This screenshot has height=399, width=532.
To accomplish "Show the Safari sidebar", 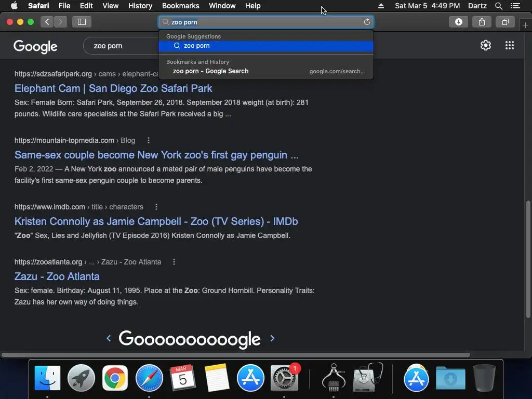I will pos(82,22).
